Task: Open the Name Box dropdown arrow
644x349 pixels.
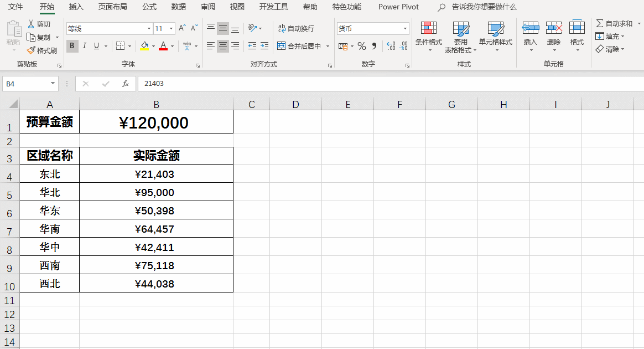Action: coord(53,84)
